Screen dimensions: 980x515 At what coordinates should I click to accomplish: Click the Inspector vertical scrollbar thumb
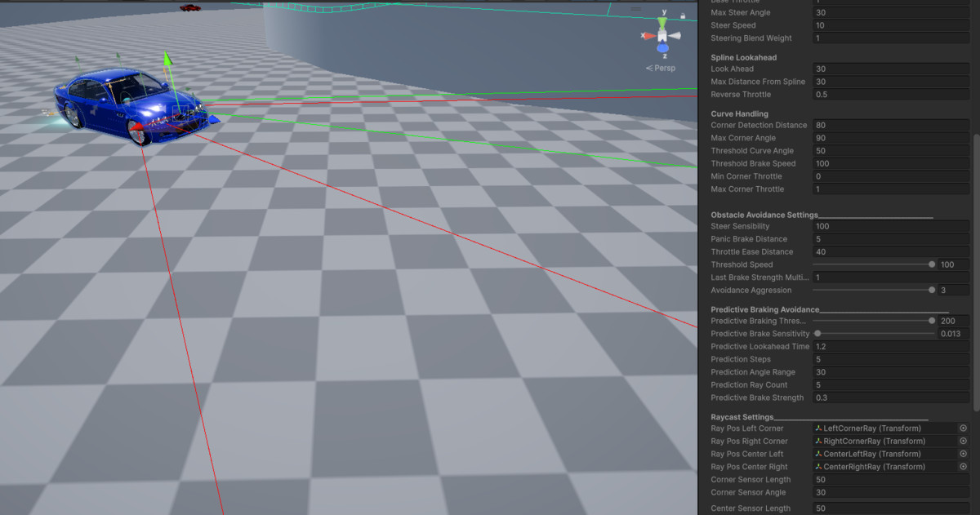click(x=976, y=273)
